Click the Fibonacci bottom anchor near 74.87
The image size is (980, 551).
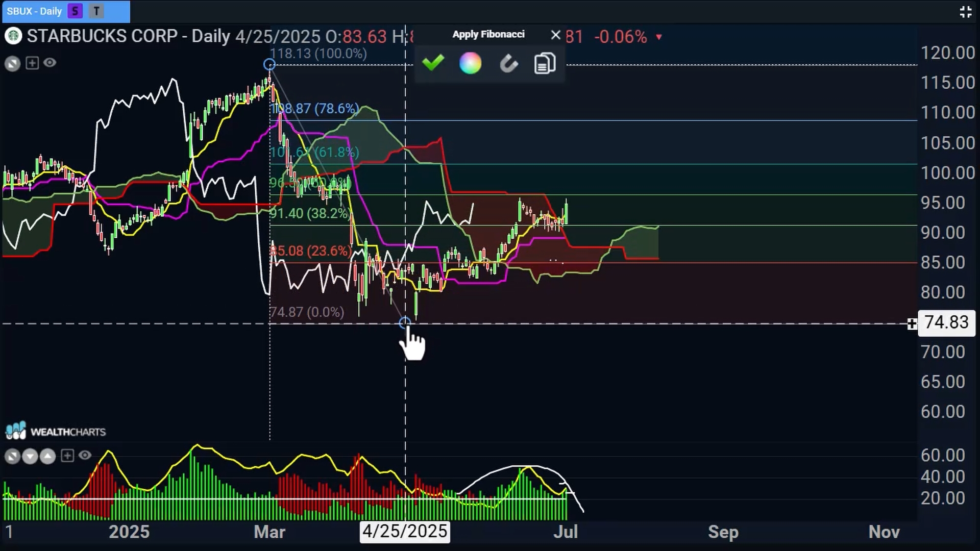pos(404,322)
